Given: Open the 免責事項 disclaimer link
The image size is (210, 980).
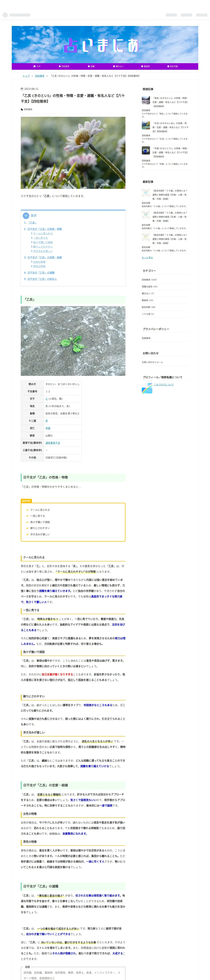Looking at the screenshot, I should pos(146,338).
